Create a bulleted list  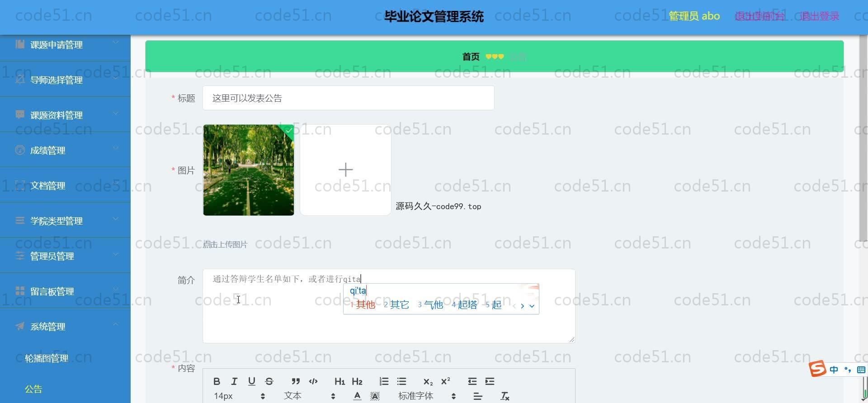coord(401,381)
